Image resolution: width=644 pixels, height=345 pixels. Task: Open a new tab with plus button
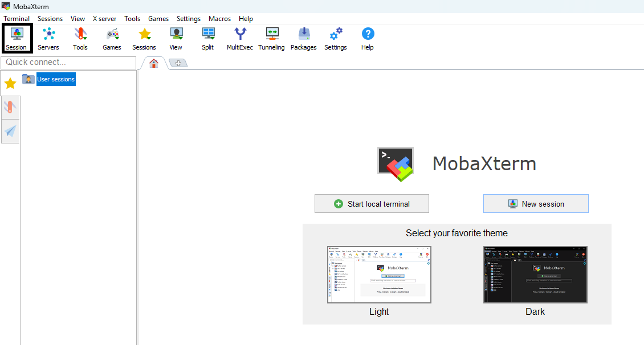pos(178,63)
